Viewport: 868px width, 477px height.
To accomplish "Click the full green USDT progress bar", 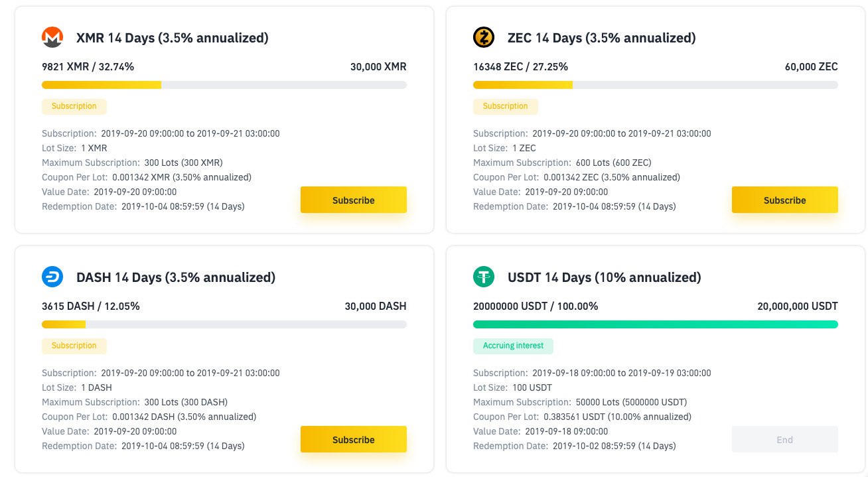I will coord(656,324).
